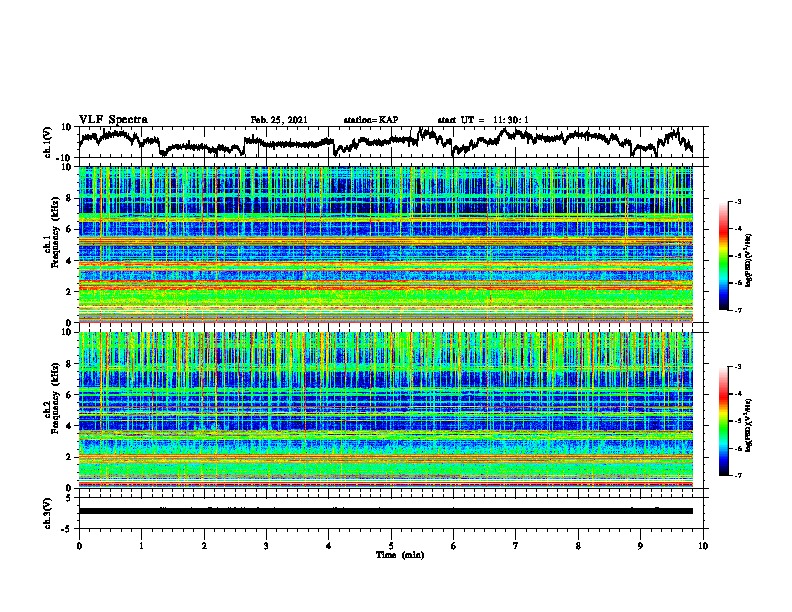Click the ch.2 color bar 'log(PSD)' label
The width and height of the screenshot is (792, 612).
tap(749, 425)
